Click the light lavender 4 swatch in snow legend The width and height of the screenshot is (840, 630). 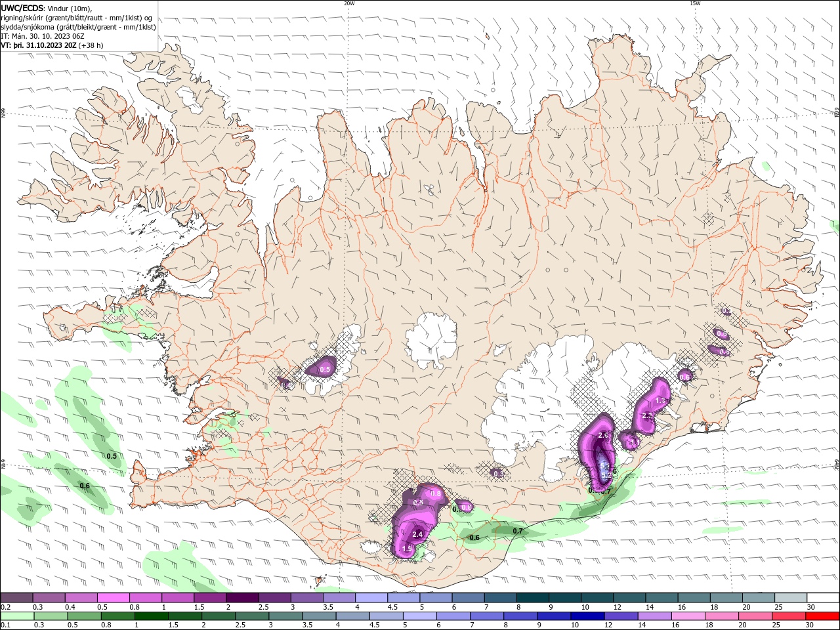[x=371, y=597]
